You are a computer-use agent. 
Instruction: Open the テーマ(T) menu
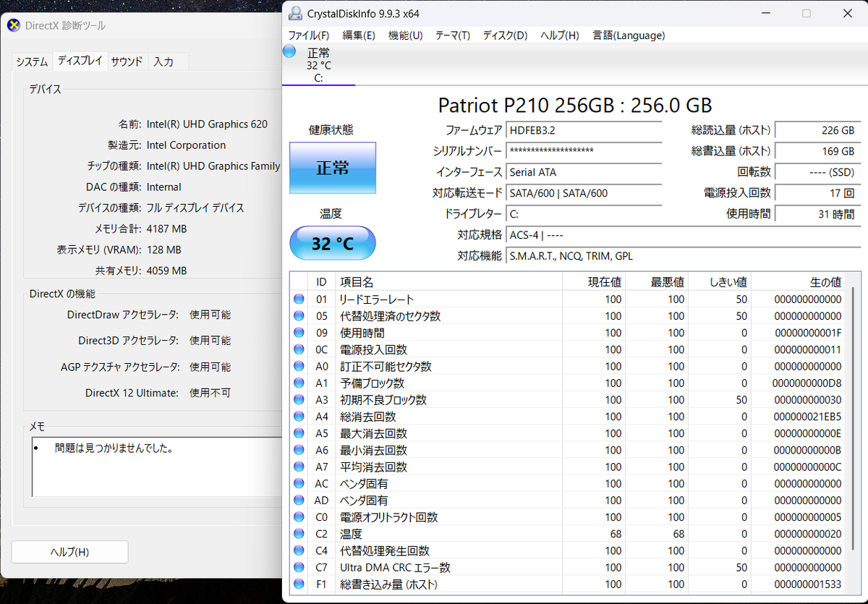pos(453,35)
